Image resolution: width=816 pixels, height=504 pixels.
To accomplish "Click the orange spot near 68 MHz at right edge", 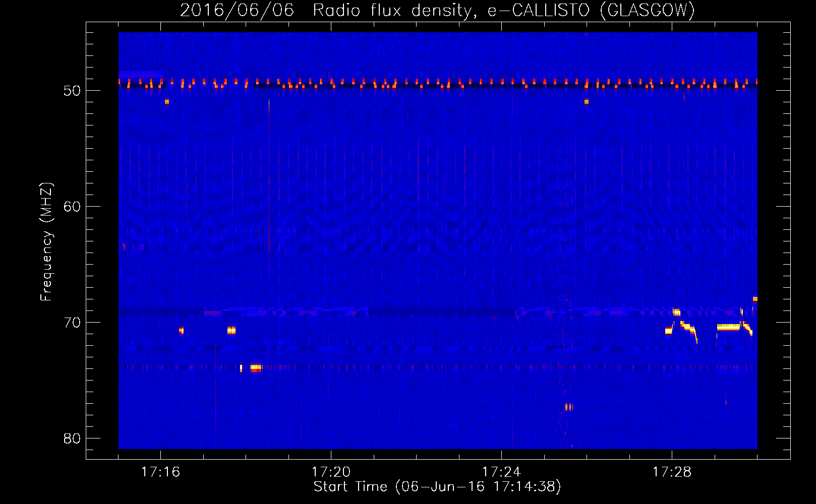I will point(755,299).
